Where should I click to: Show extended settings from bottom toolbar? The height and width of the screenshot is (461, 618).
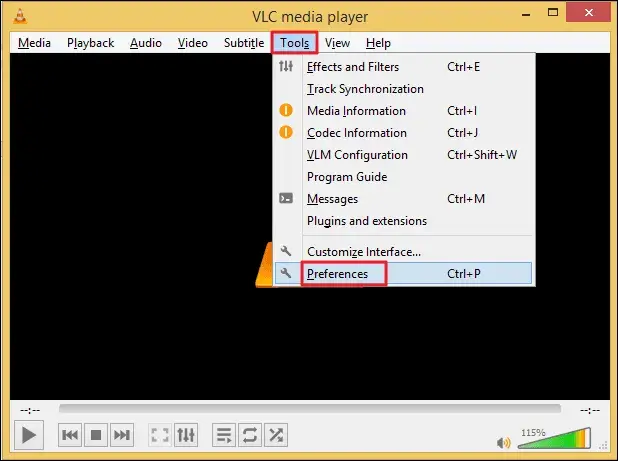(x=186, y=435)
